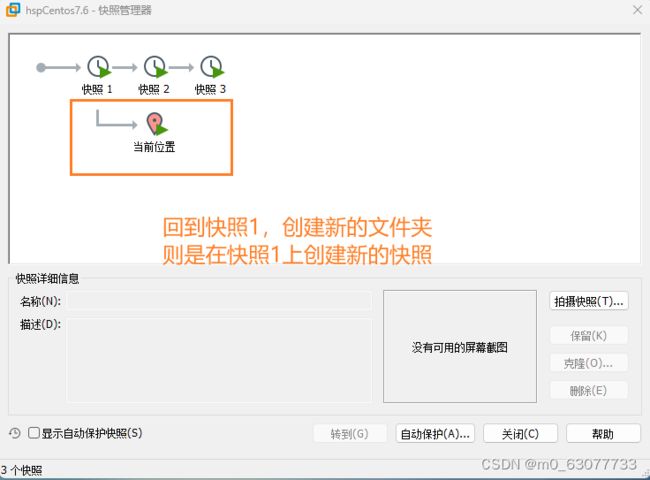
Task: Open 帮助 help button
Action: [x=603, y=434]
